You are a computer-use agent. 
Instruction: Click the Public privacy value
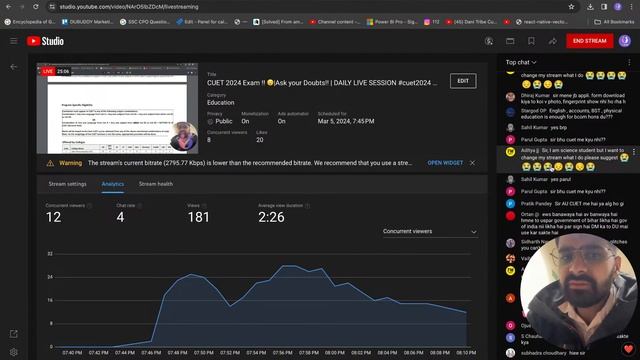(224, 121)
